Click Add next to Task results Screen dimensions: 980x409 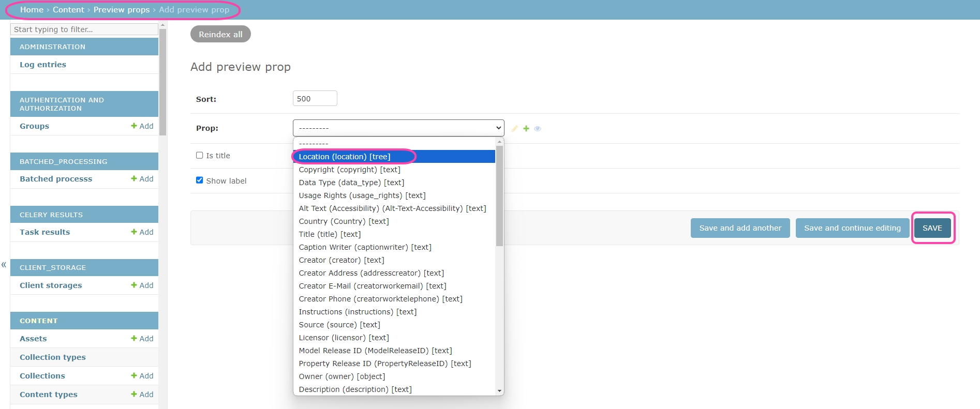click(142, 232)
